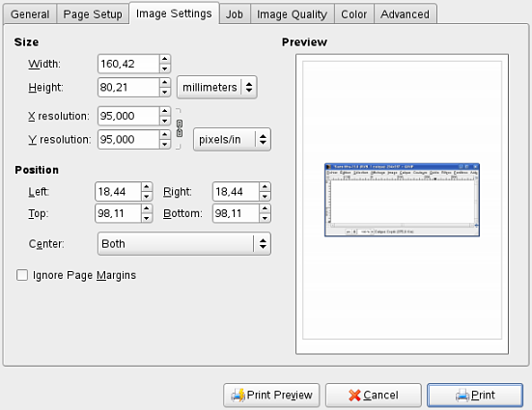Screen dimensions: 532x410
Task: Go to the Job tab
Action: click(235, 14)
